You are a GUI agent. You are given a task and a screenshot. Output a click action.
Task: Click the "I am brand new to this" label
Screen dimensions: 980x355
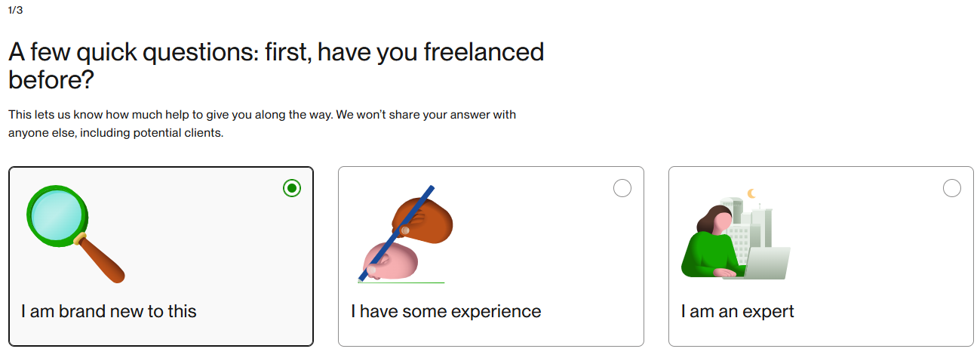[109, 311]
